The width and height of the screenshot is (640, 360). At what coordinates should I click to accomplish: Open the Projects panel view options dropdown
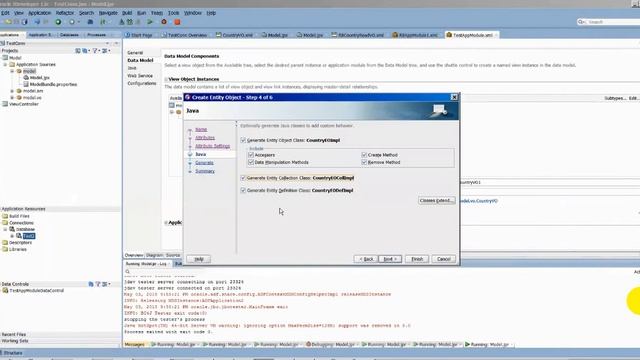point(105,51)
